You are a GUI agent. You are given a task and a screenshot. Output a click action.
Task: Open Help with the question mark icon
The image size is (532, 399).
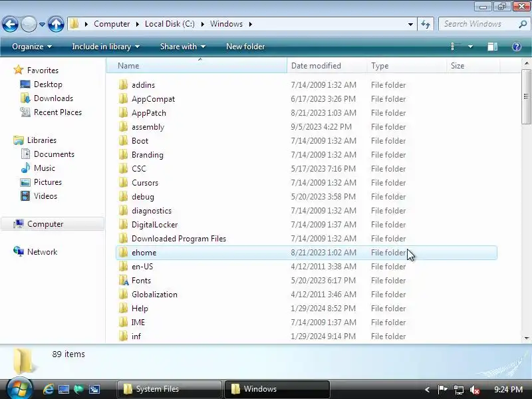(x=517, y=47)
